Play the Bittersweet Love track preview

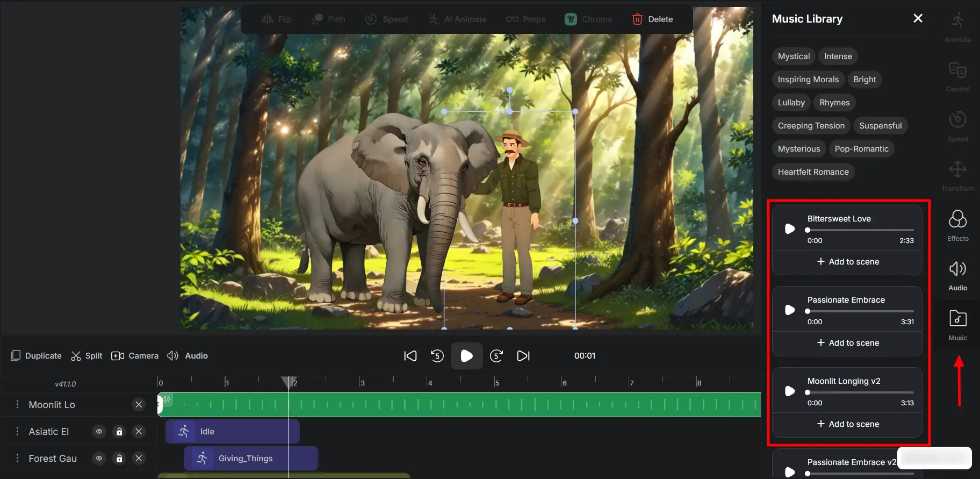pos(790,229)
